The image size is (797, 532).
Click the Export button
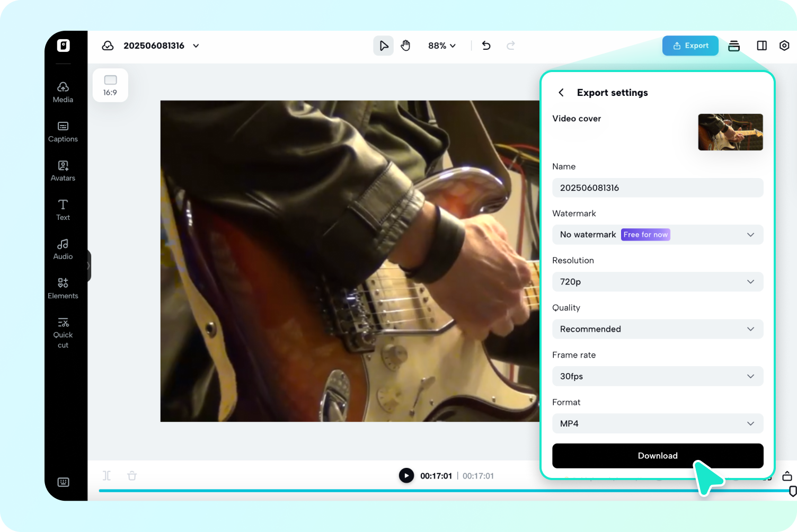pyautogui.click(x=690, y=46)
